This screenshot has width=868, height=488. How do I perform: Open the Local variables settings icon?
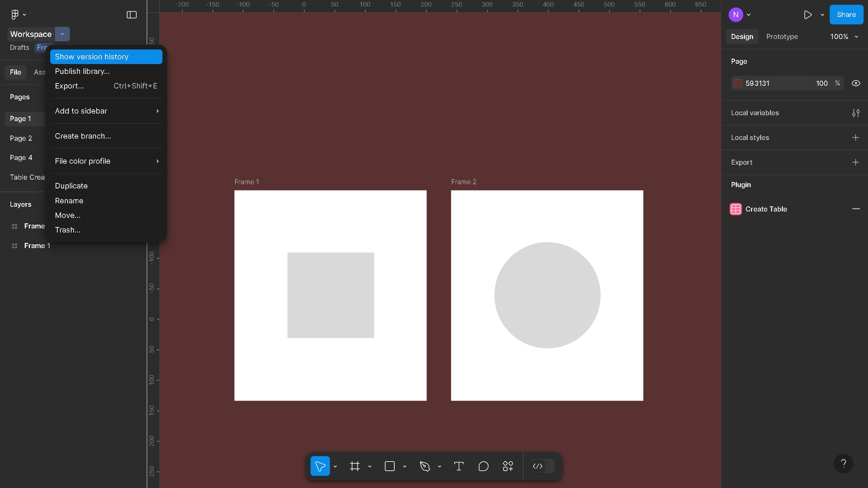[856, 113]
